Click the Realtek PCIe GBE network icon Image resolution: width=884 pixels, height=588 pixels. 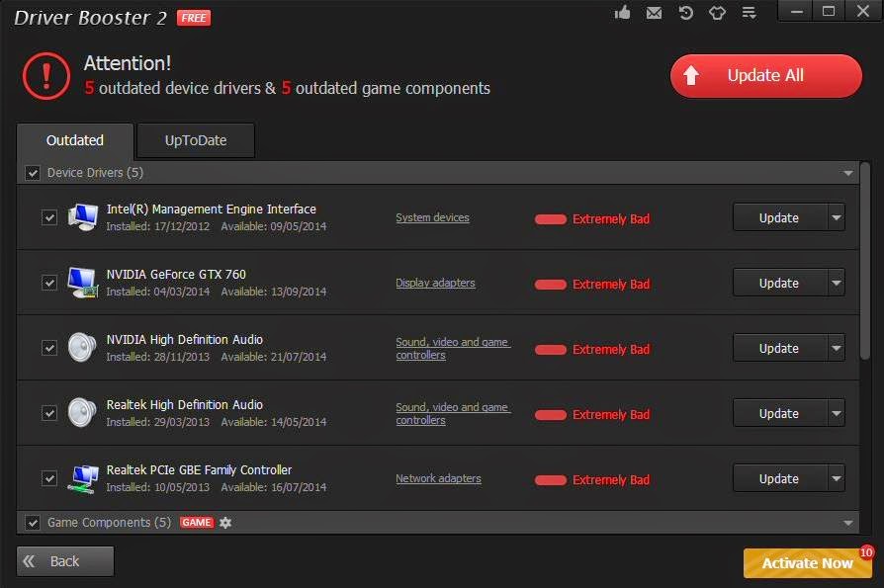point(83,478)
